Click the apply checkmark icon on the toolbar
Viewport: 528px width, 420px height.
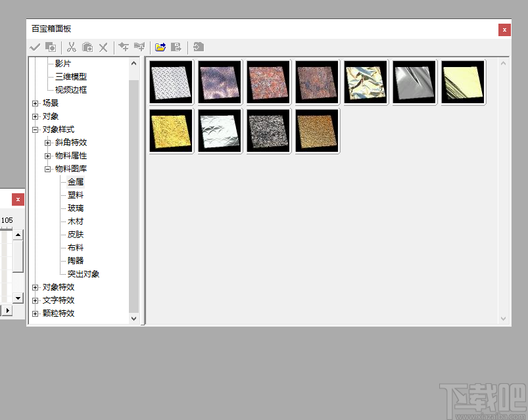[35, 47]
